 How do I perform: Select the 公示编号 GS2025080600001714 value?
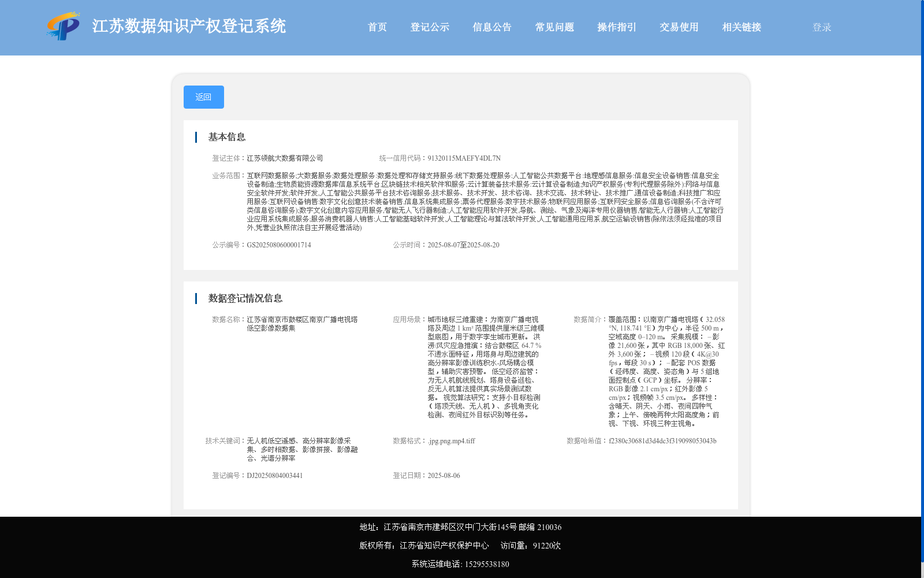point(279,244)
